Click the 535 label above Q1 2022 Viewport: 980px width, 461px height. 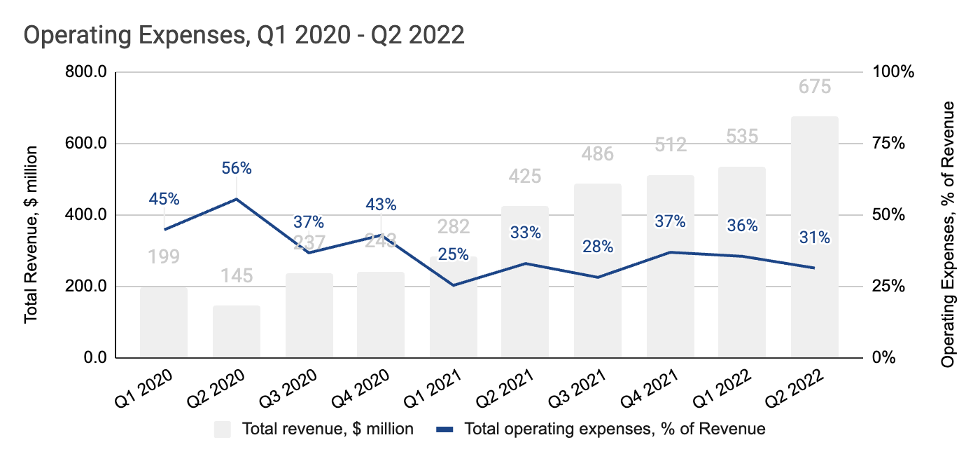point(741,137)
